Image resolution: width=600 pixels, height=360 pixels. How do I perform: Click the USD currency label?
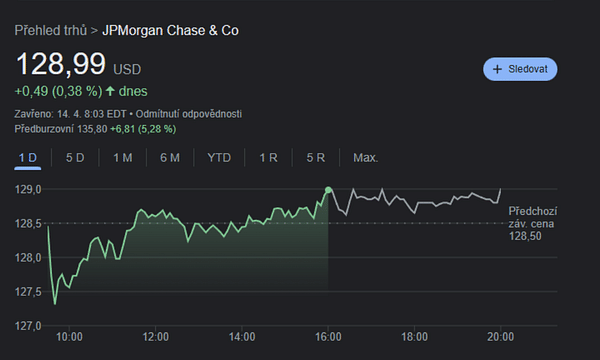click(127, 70)
